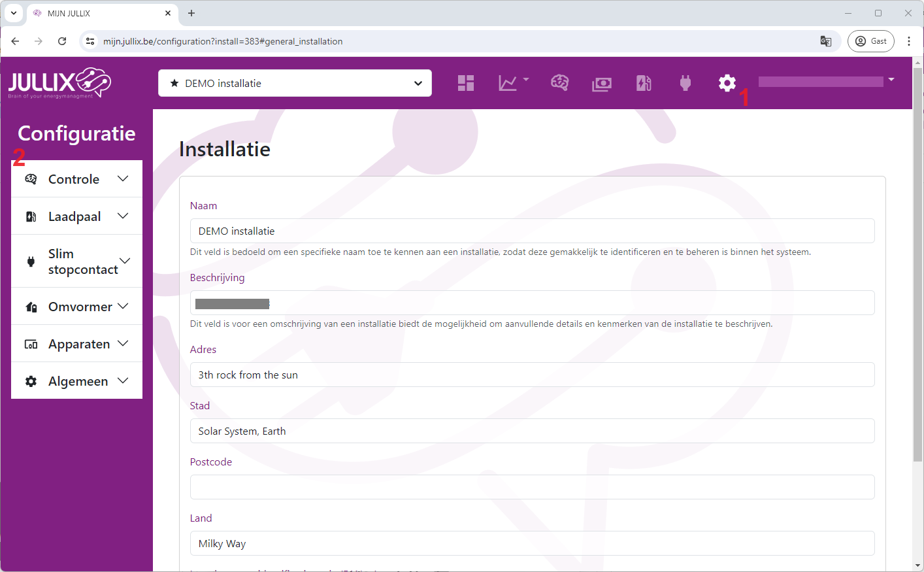Select the Omvormer menu item
Viewport: 924px width, 572px height.
point(76,307)
